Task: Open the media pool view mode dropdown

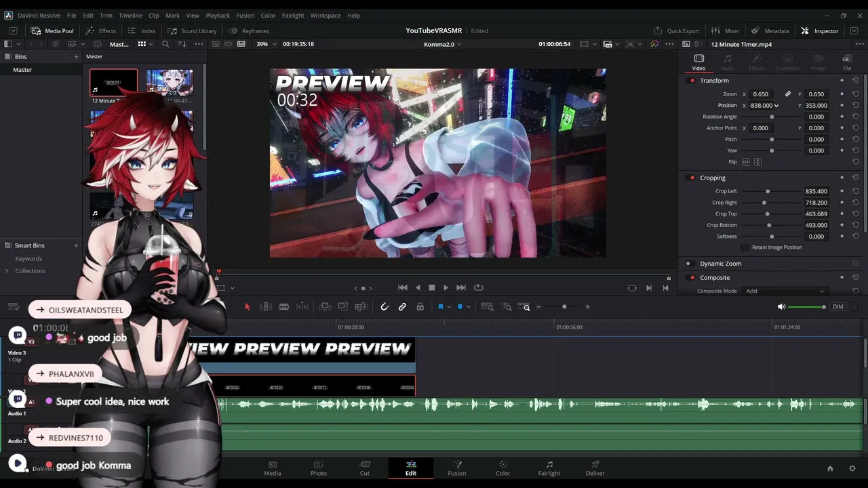Action: click(145, 44)
